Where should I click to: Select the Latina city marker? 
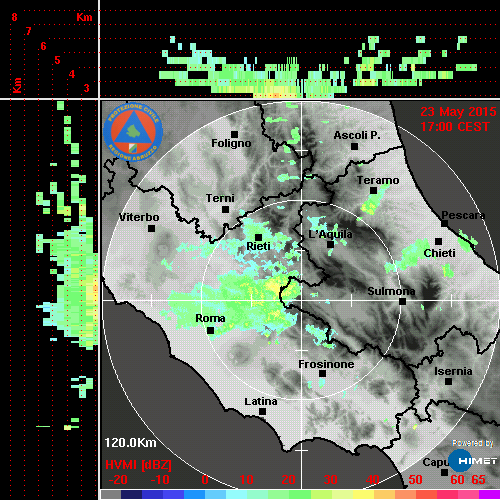262,412
